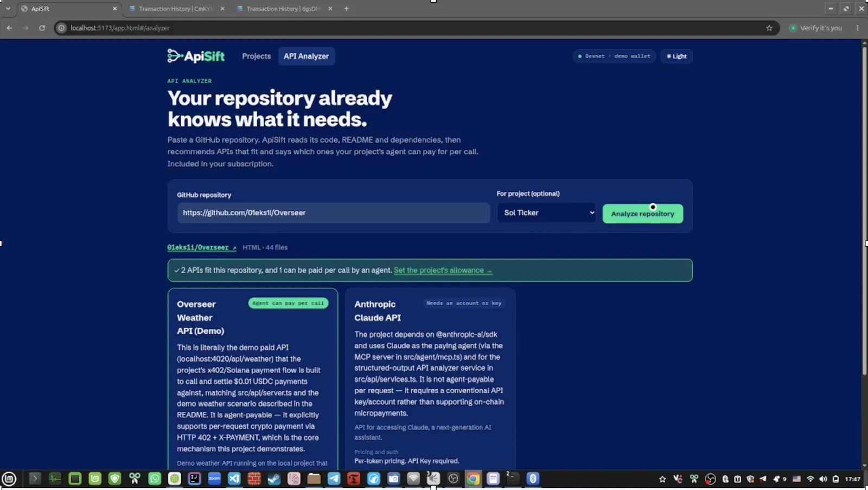Open Zoom from the taskbar

(x=214, y=479)
